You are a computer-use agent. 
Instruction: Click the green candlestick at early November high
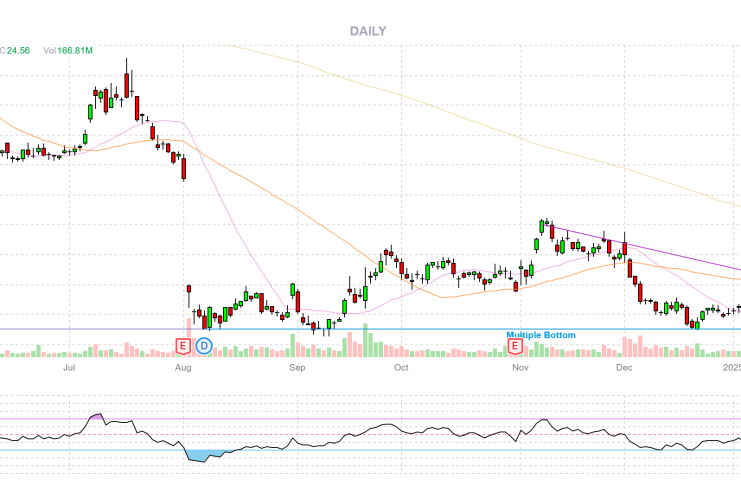[x=543, y=225]
